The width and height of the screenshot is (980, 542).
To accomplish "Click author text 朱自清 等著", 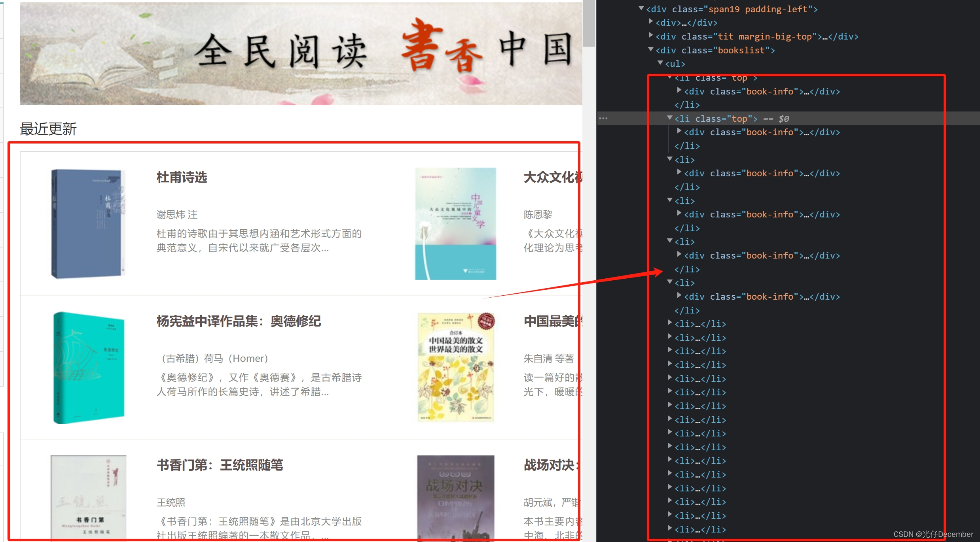I will click(x=548, y=359).
